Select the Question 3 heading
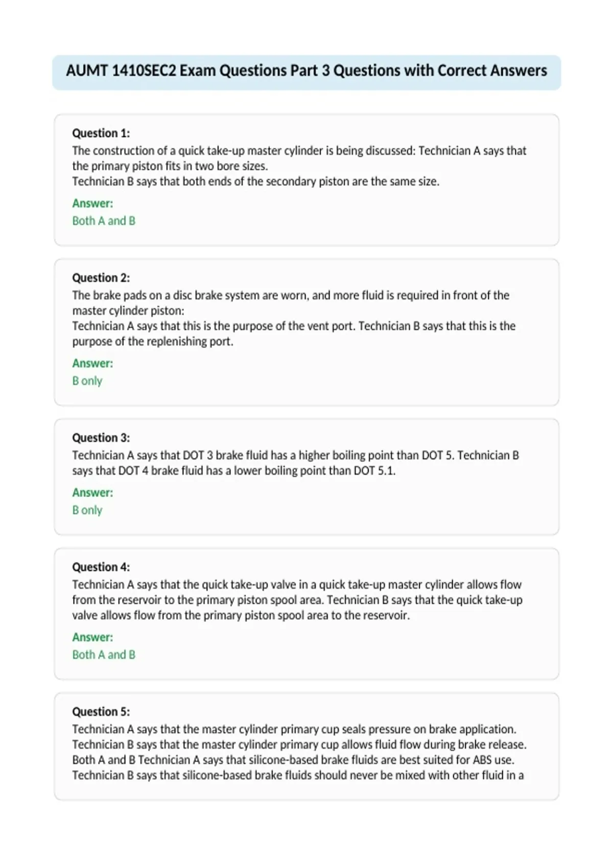Image resolution: width=613 pixels, height=868 pixels. point(101,438)
